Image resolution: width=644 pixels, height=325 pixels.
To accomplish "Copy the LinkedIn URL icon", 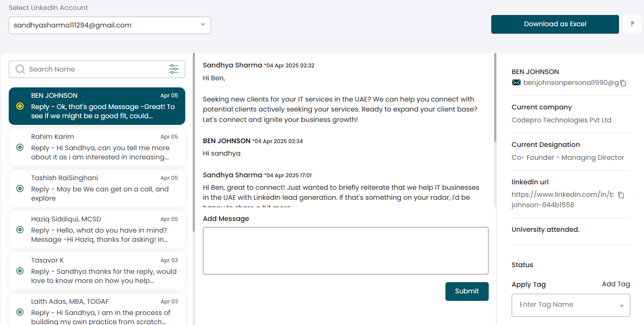I will [x=621, y=195].
